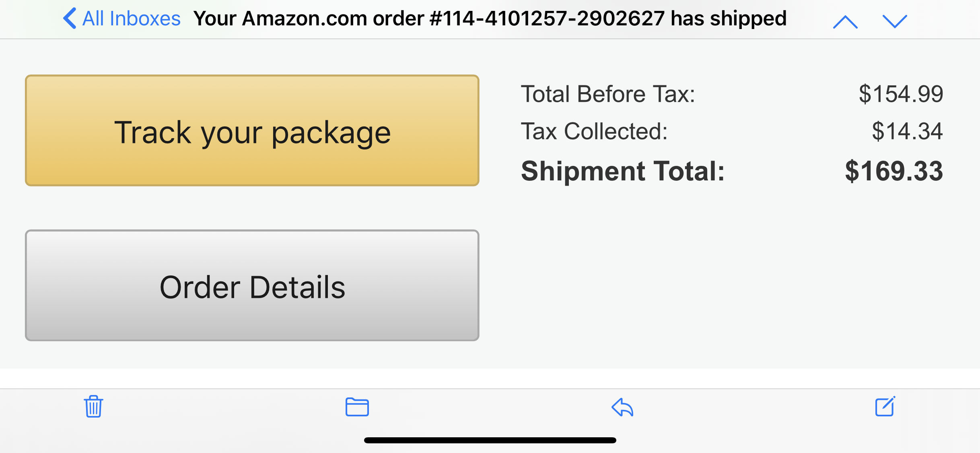Return to All Inboxes

click(131, 19)
